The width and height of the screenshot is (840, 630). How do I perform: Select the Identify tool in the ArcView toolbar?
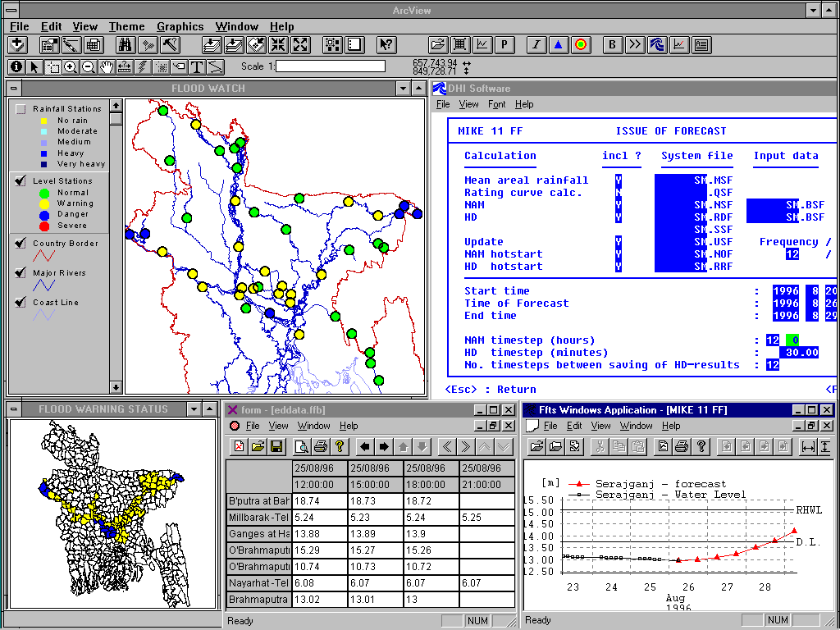(16, 67)
